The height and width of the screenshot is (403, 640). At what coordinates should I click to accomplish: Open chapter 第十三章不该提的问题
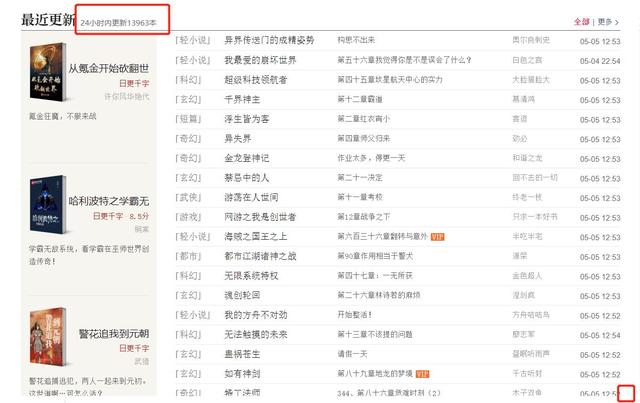tap(375, 334)
